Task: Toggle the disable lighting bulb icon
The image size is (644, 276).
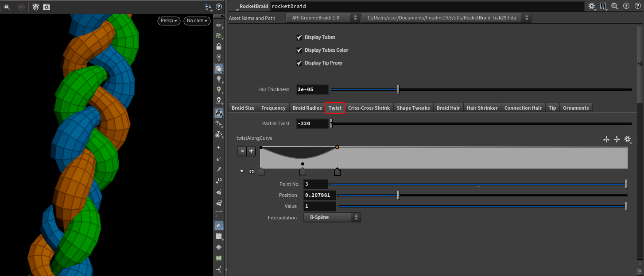Action: (x=219, y=57)
